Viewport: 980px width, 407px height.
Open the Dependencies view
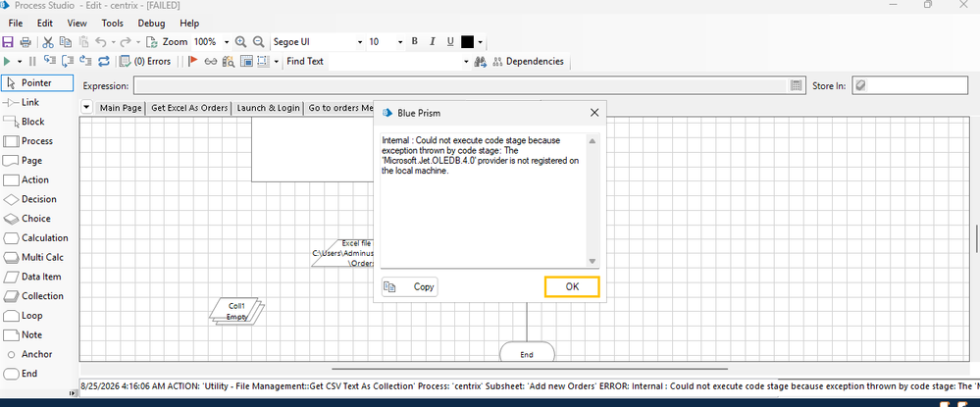[x=528, y=61]
